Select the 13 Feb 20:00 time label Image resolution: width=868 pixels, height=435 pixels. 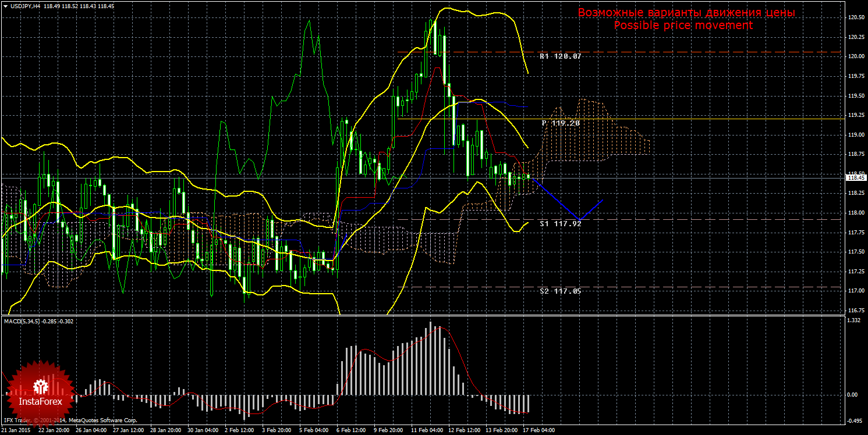[x=502, y=431]
